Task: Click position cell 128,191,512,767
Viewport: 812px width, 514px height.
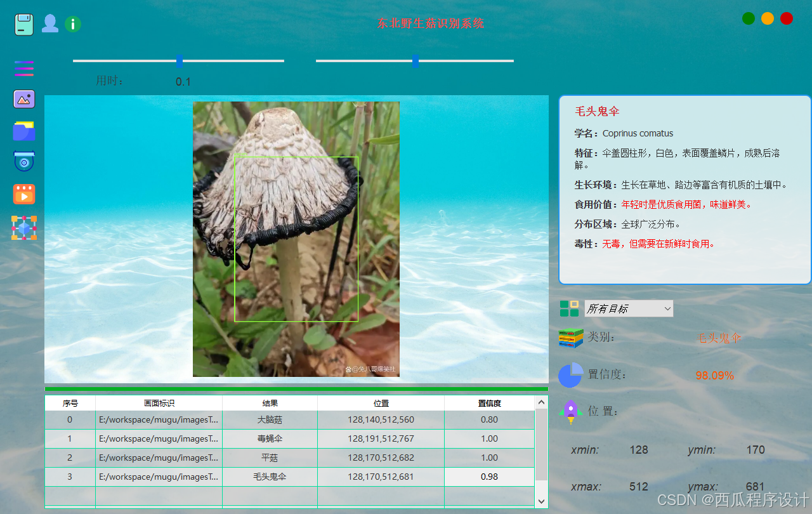Action: tap(381, 438)
